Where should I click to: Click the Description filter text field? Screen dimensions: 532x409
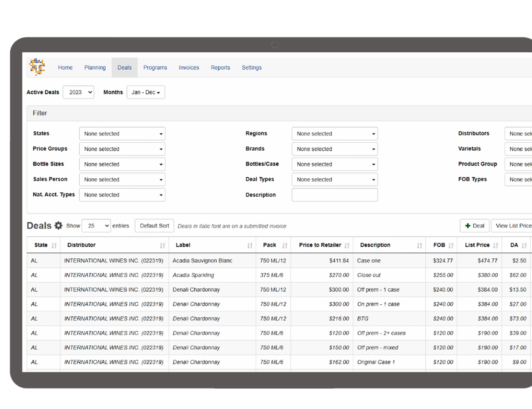(x=334, y=195)
